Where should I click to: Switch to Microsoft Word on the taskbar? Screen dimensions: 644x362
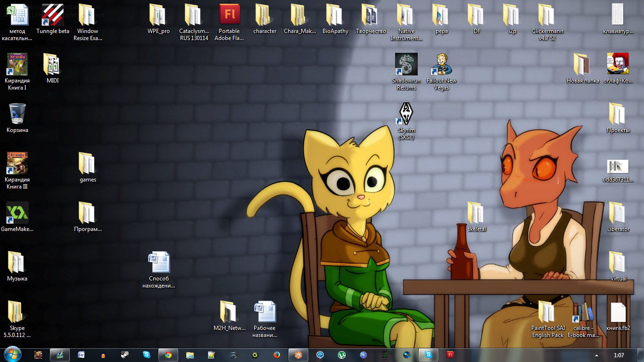point(82,355)
